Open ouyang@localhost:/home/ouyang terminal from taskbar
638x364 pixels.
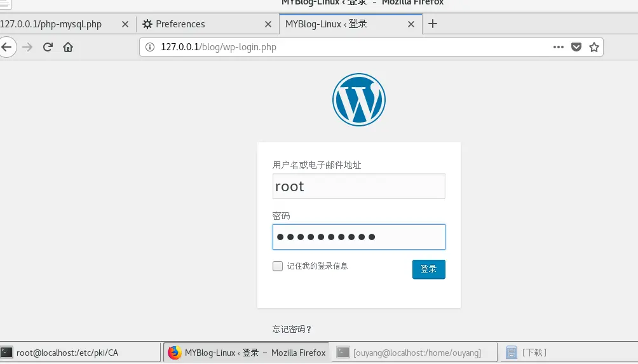tap(414, 353)
